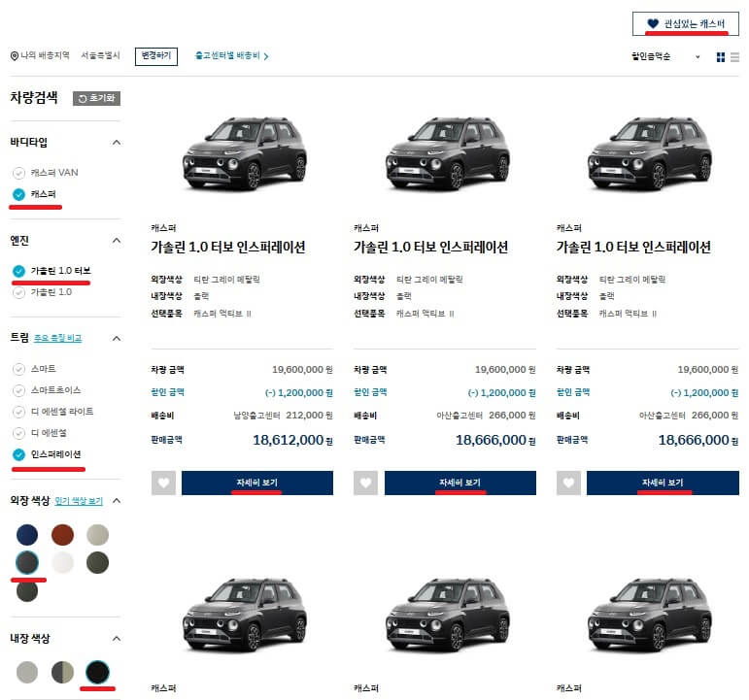Screen dimensions: 749x700
Task: Check the 스마트초이스 trim option
Action: [x=47, y=390]
